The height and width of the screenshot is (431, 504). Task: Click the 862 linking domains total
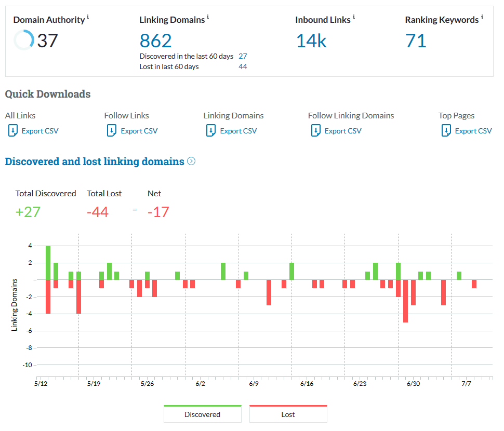click(x=155, y=41)
